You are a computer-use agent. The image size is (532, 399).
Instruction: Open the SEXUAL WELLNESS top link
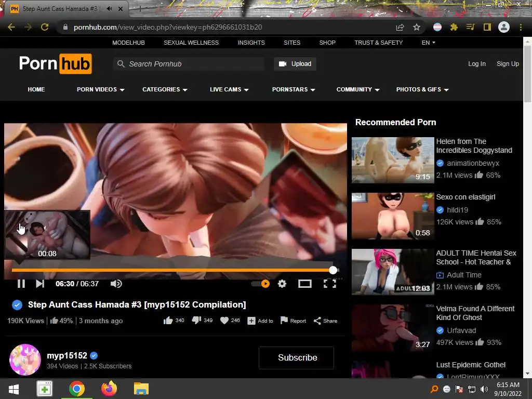(x=191, y=43)
